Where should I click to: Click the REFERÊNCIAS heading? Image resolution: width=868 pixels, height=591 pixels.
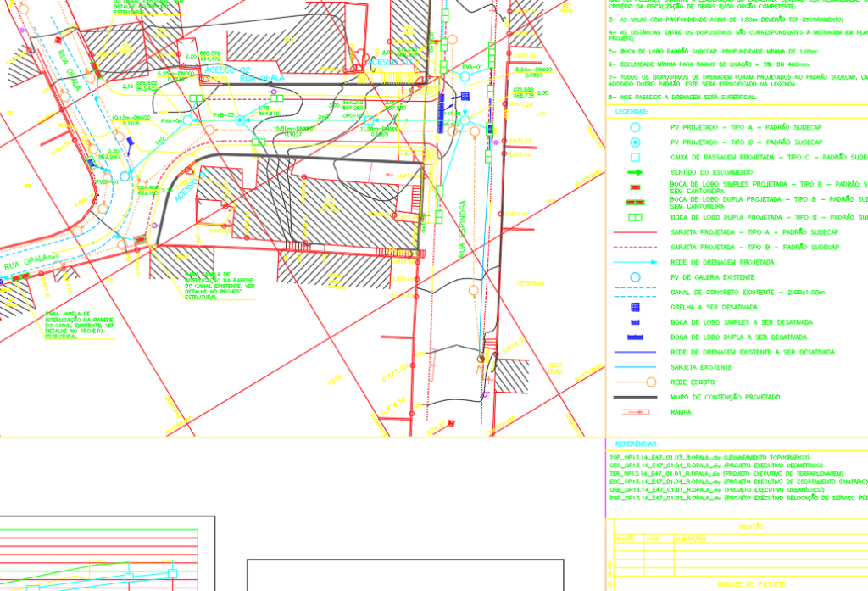point(636,443)
